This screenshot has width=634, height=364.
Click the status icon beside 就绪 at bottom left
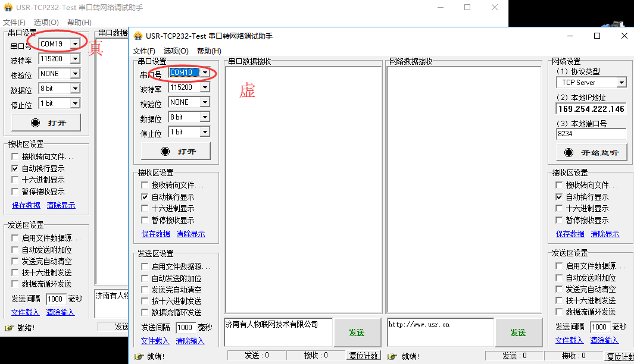point(139,357)
